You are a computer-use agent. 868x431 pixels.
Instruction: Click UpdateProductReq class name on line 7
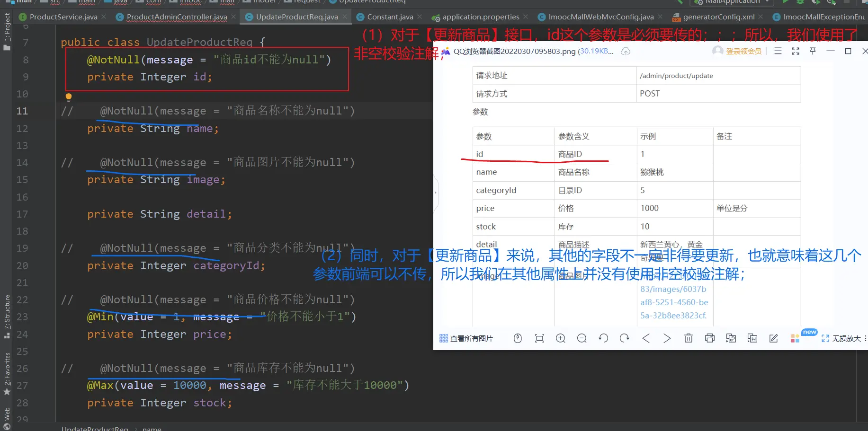199,42
